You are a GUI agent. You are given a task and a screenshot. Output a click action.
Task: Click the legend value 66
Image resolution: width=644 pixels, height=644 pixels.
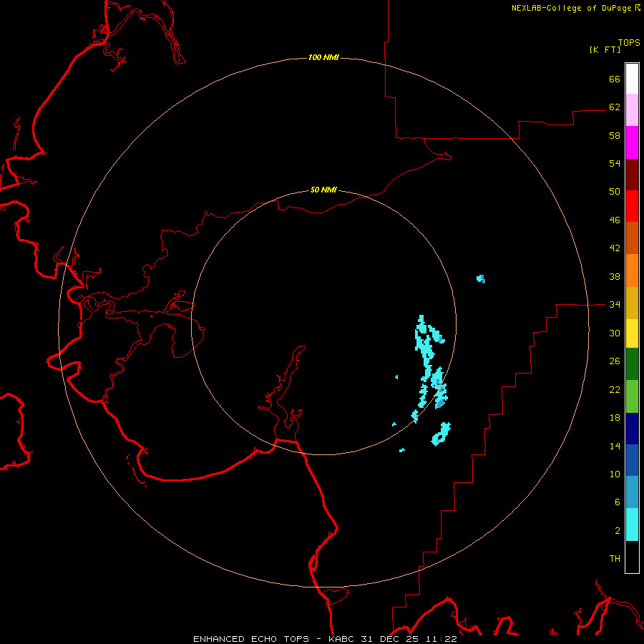coord(615,79)
